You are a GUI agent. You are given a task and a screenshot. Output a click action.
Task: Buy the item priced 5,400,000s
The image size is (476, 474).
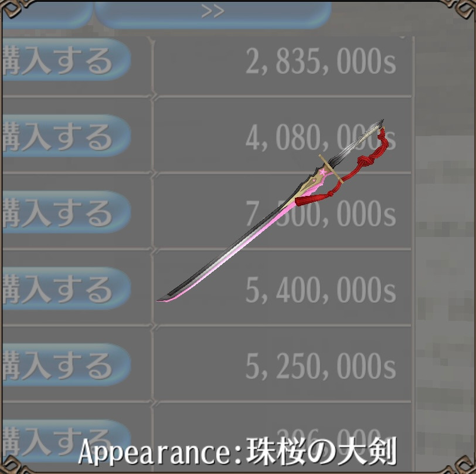[67, 289]
